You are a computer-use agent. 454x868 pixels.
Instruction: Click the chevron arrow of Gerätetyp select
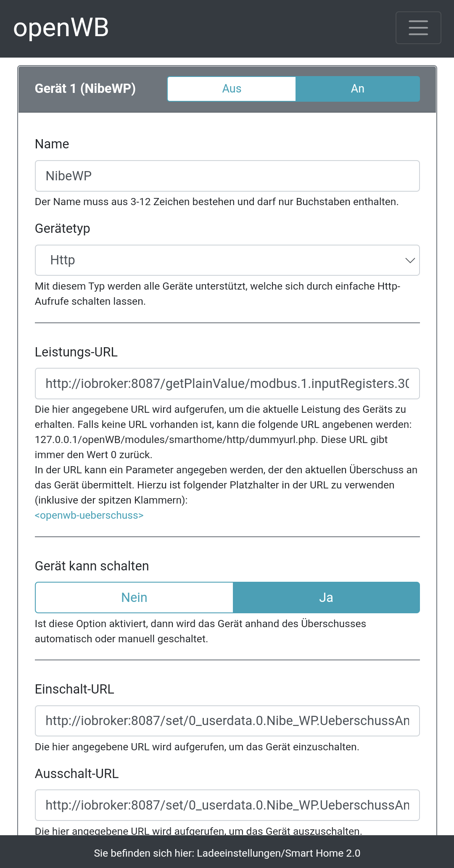coord(410,260)
